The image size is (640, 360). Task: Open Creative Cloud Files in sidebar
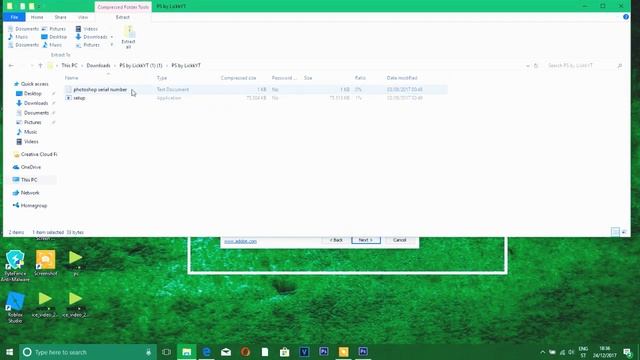pos(35,154)
